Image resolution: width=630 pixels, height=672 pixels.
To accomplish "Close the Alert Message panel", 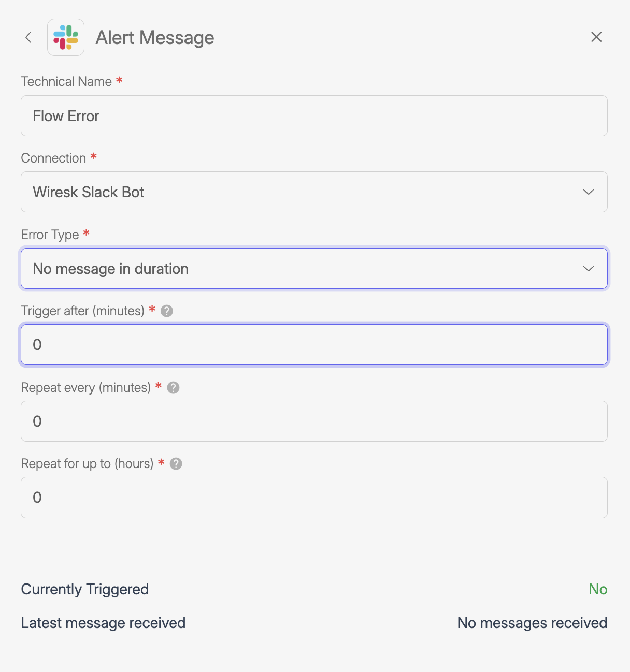I will point(596,37).
